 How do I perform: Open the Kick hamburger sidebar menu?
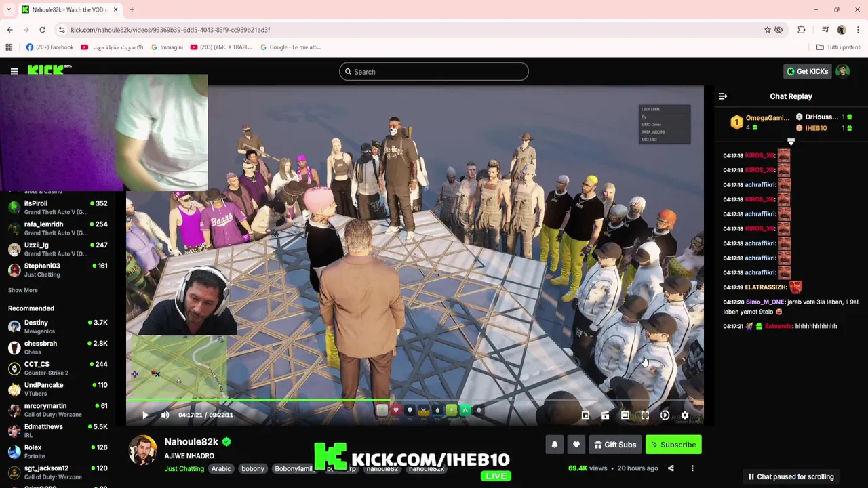click(14, 70)
